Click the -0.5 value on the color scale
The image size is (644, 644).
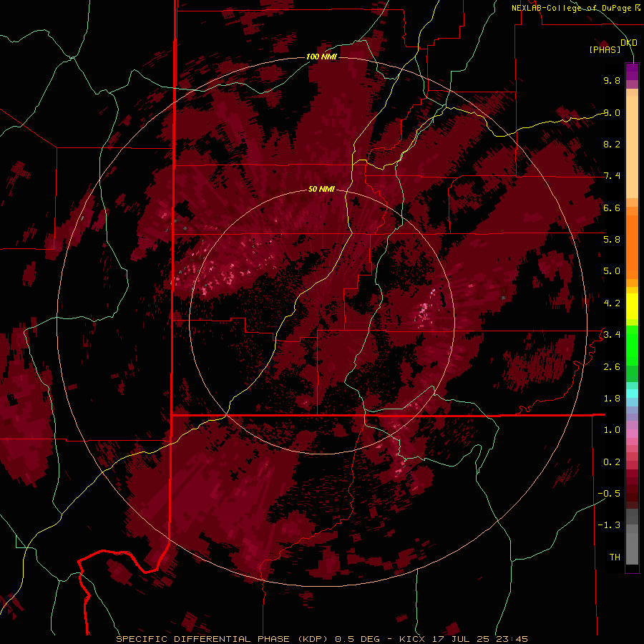(x=609, y=494)
